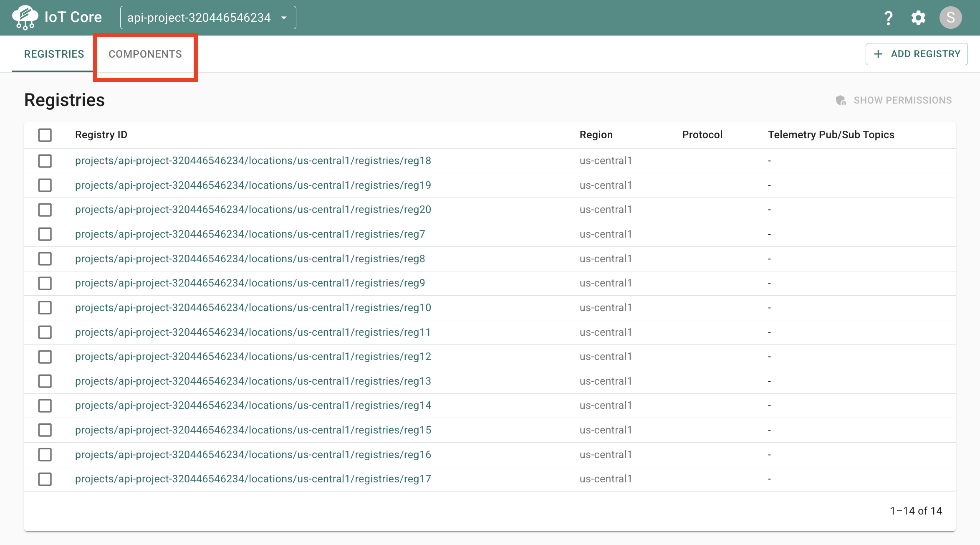Image resolution: width=980 pixels, height=545 pixels.
Task: Click the us-central1 region cell for reg17
Action: pos(606,479)
